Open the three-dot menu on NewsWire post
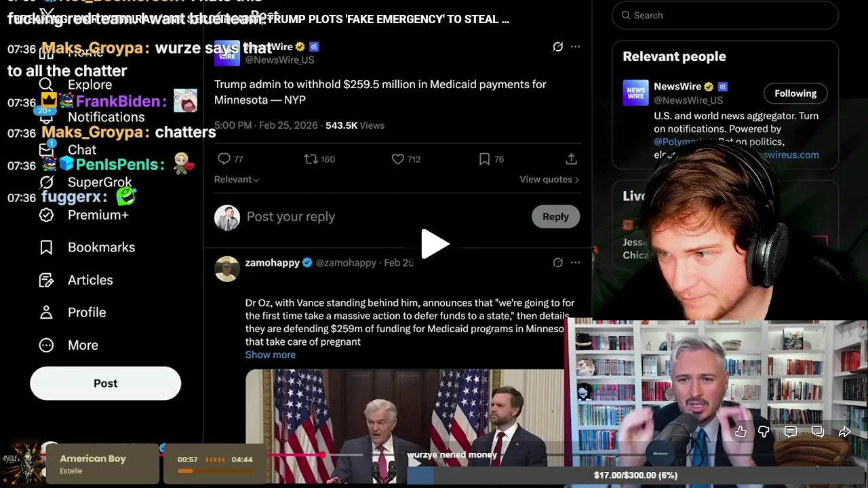 click(x=575, y=47)
